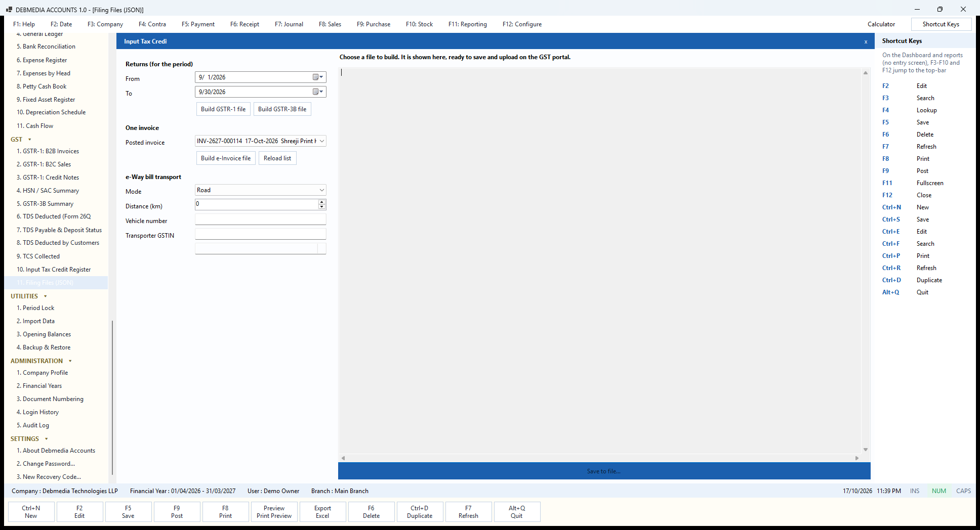The height and width of the screenshot is (530, 980).
Task: Click Export Excel bottom button
Action: click(322, 512)
